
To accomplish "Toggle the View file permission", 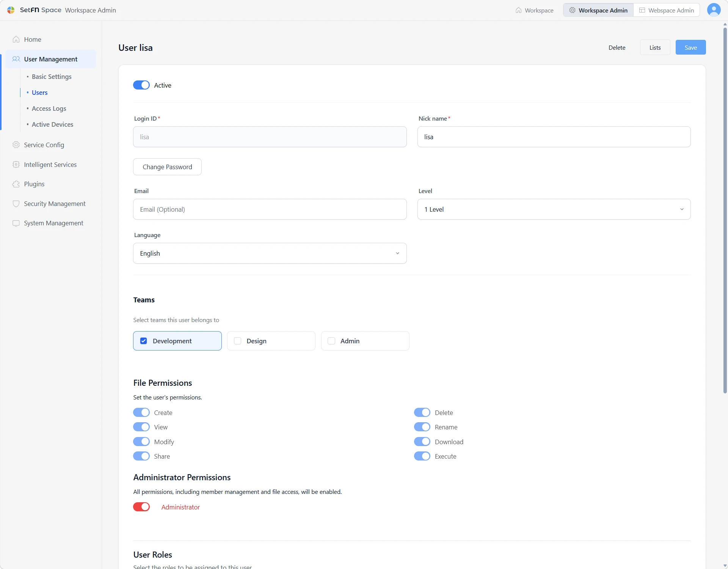I will (x=141, y=427).
